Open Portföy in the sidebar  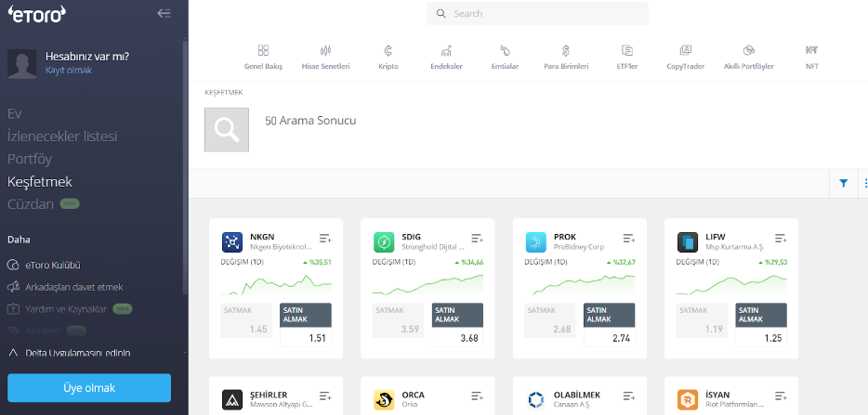(30, 160)
